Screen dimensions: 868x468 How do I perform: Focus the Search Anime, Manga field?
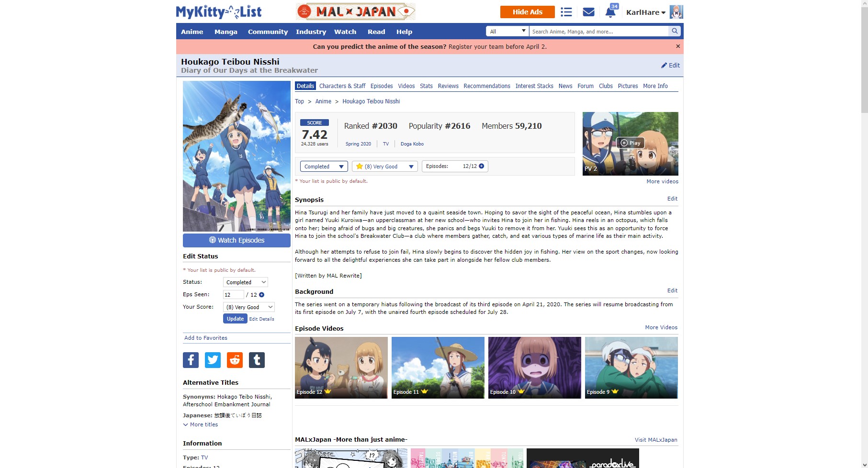tap(599, 31)
